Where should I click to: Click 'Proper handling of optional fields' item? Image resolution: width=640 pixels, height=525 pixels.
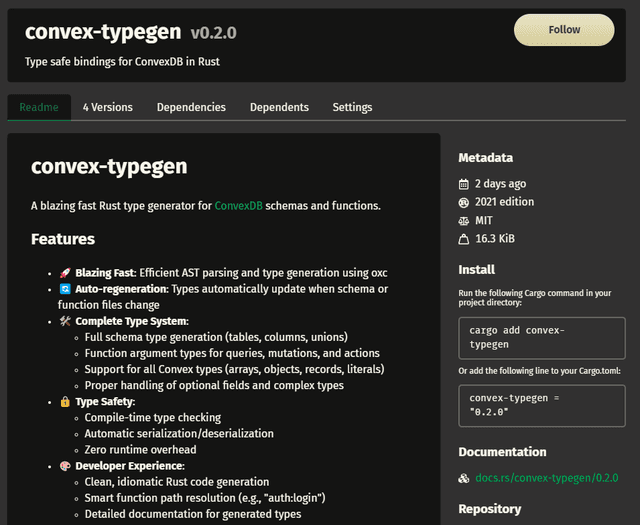point(214,386)
